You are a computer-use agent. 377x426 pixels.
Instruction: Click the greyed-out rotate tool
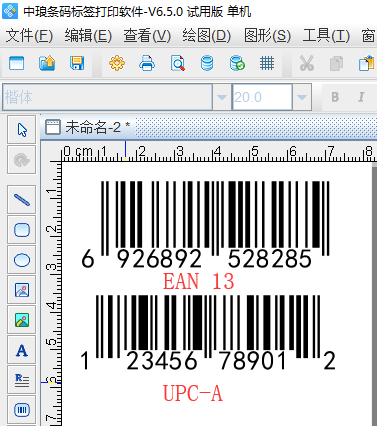point(22,160)
